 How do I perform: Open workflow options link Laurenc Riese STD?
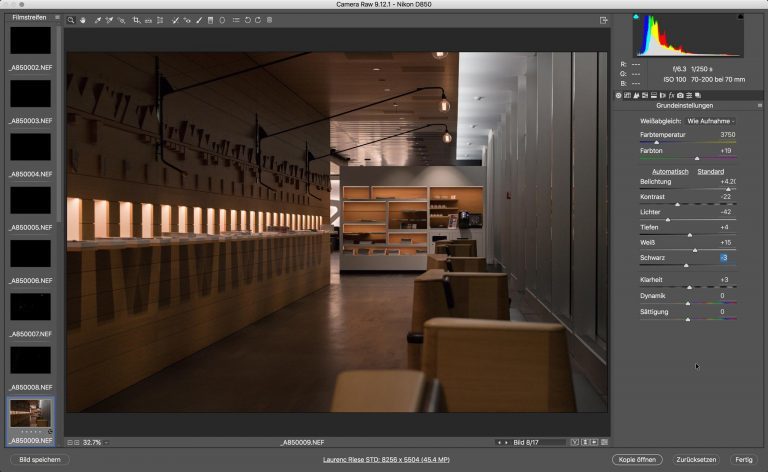[x=386, y=460]
